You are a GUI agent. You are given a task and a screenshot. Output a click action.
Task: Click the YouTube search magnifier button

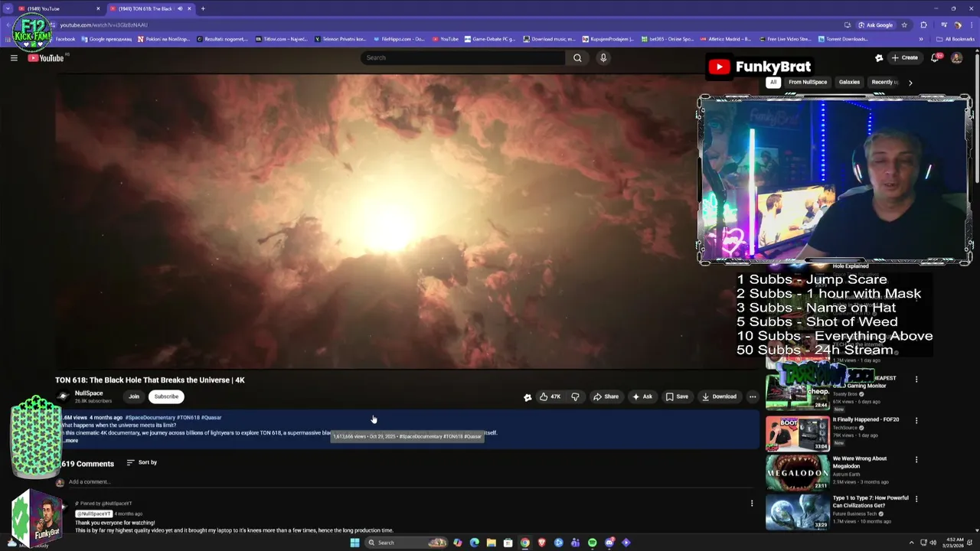pos(577,57)
